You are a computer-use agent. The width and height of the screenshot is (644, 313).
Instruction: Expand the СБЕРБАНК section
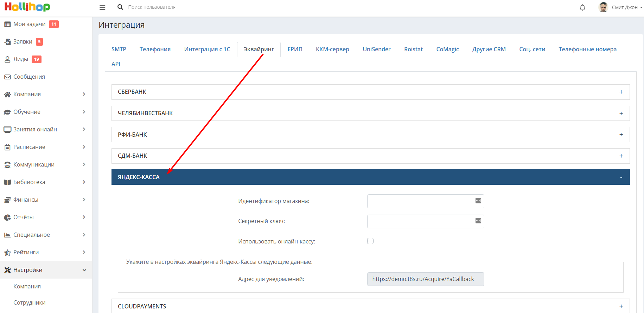point(370,92)
